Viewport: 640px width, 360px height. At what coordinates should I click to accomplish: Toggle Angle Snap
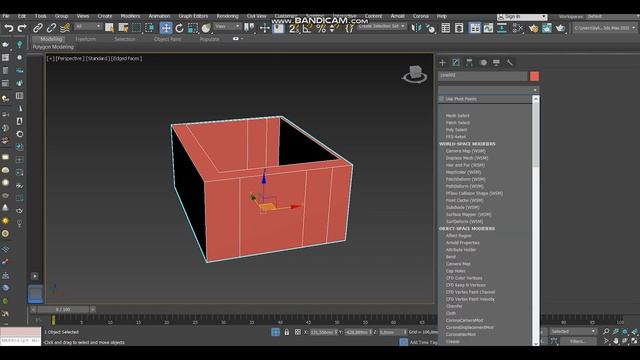tap(307, 28)
